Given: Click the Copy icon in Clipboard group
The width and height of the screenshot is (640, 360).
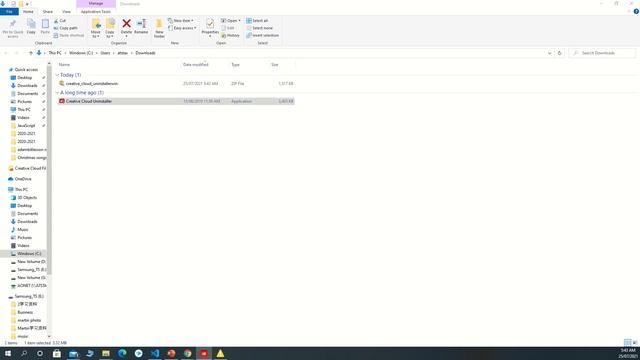Looking at the screenshot, I should (31, 24).
